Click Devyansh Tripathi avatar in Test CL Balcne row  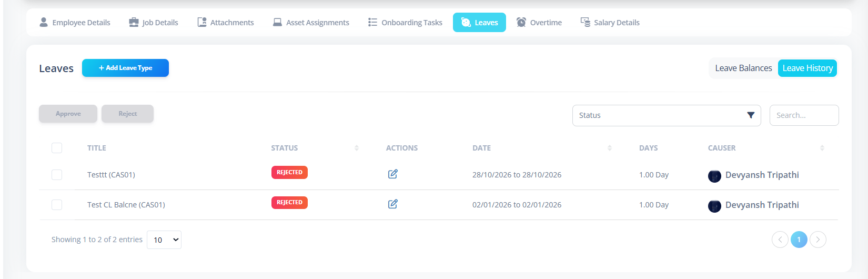(x=714, y=206)
